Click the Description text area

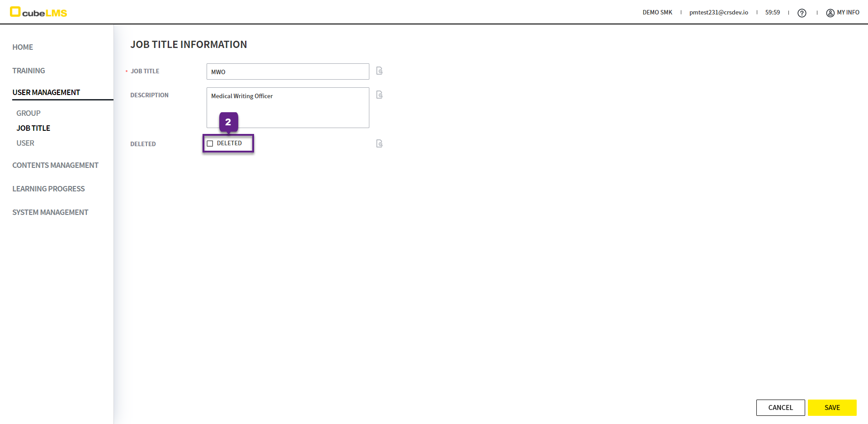(288, 108)
